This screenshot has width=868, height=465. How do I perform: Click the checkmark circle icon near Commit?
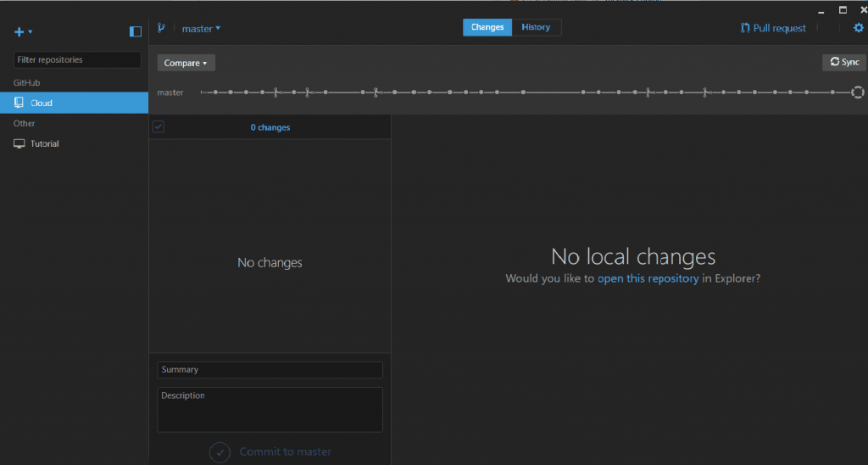click(x=220, y=452)
